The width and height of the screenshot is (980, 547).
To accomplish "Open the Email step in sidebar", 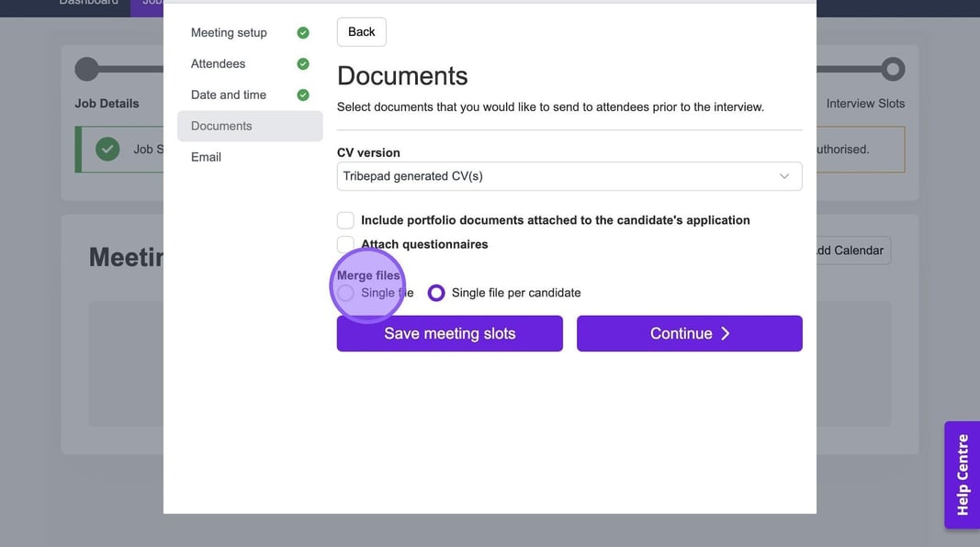I will click(x=206, y=157).
